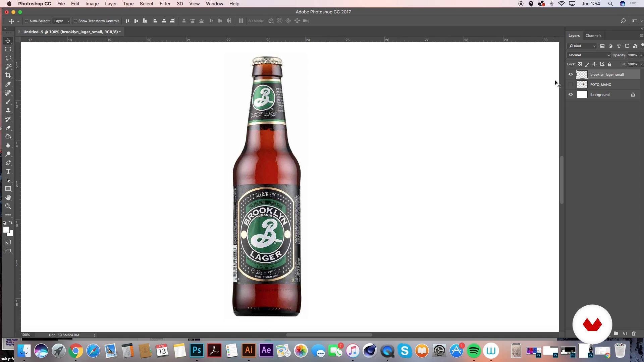The image size is (644, 362).
Task: Show the FOTO_MANO layer
Action: [x=571, y=84]
